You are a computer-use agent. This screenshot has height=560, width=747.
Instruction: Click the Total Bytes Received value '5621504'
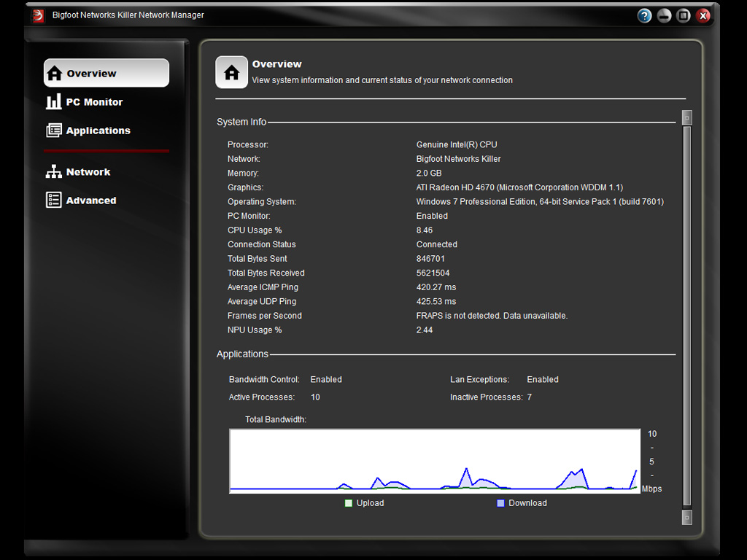coord(433,273)
